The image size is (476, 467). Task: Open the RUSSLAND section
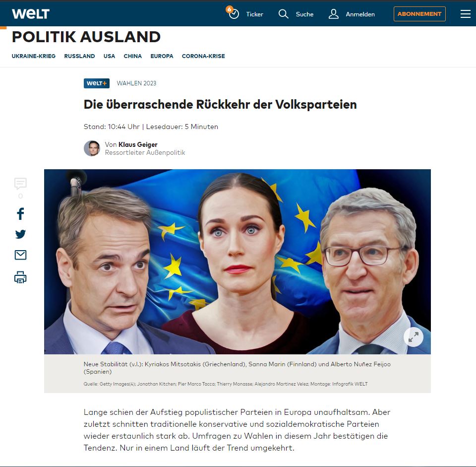79,56
